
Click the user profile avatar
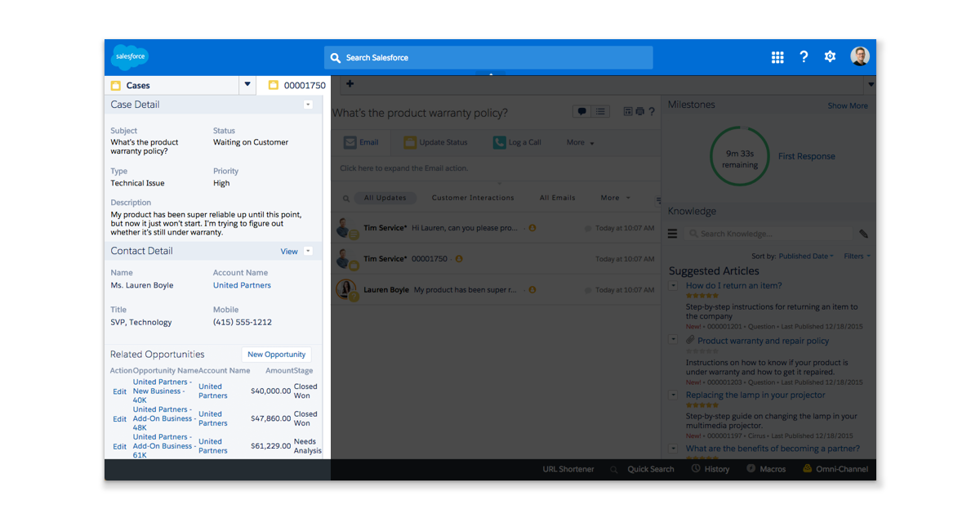tap(859, 56)
